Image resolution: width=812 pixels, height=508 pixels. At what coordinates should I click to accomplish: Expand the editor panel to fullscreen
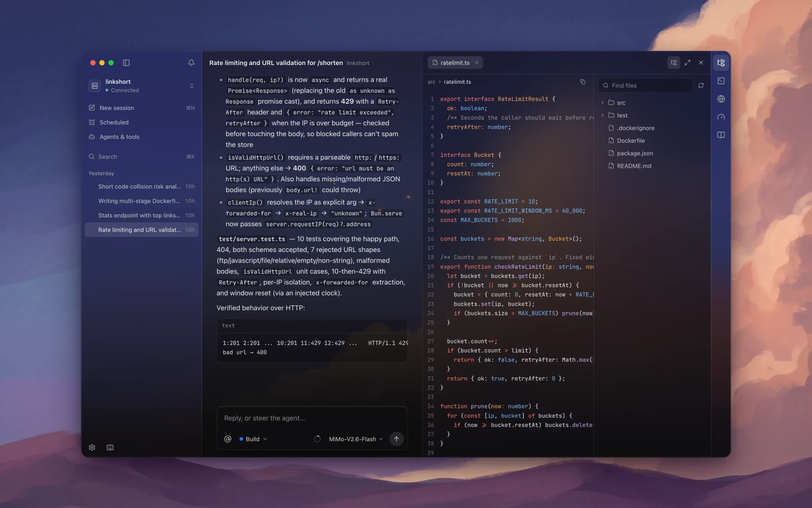(688, 62)
